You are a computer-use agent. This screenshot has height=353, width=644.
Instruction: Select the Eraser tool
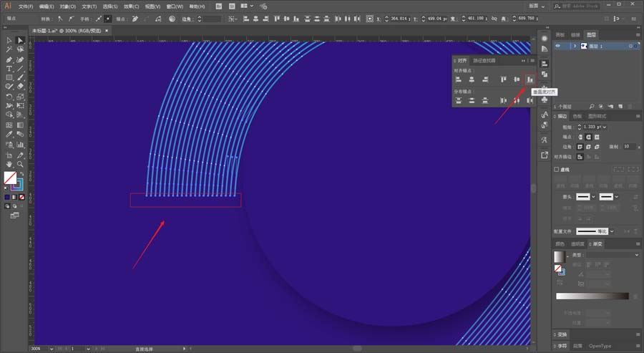(20, 87)
